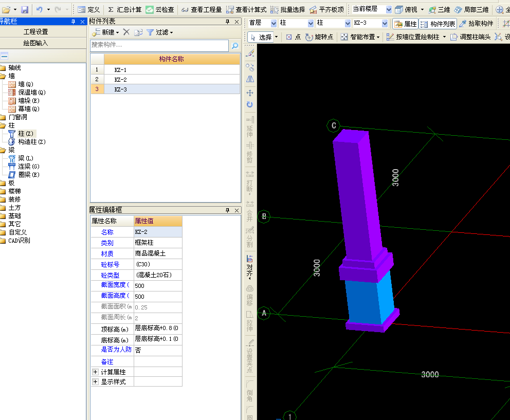Open 查看工程量 quantity view
The width and height of the screenshot is (510, 420).
click(x=202, y=10)
